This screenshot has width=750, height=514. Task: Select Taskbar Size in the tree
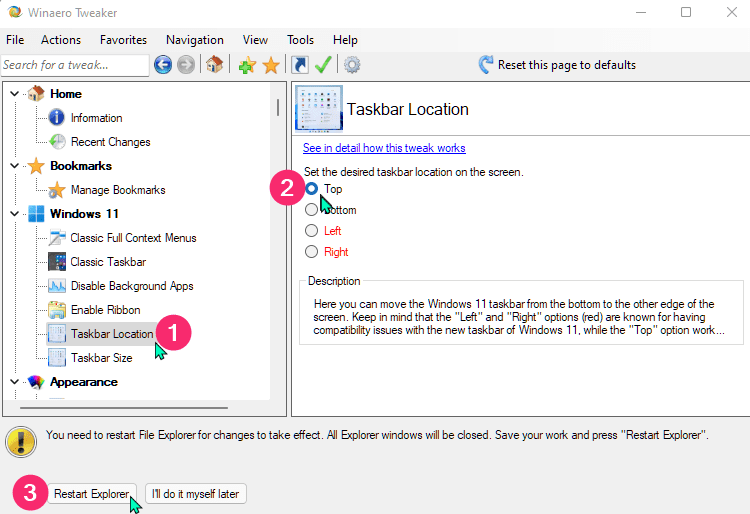click(x=102, y=358)
